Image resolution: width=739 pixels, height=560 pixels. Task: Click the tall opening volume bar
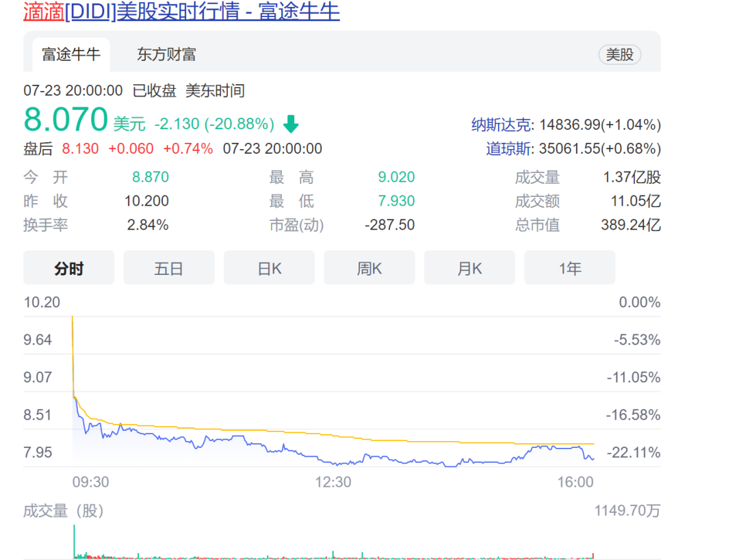point(74,542)
